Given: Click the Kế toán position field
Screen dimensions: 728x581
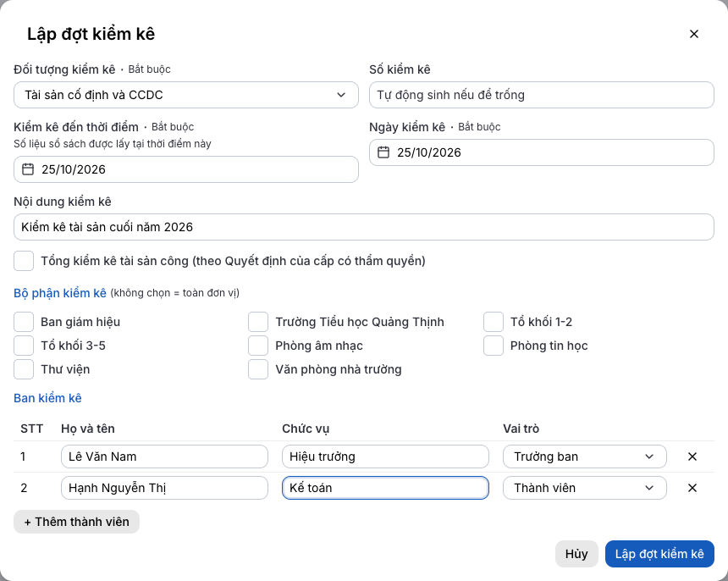Looking at the screenshot, I should [x=385, y=488].
